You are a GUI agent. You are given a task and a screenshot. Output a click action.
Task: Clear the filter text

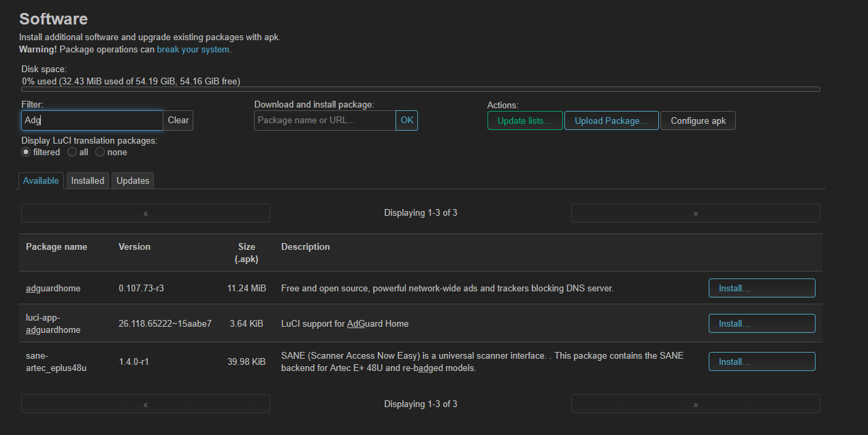point(178,120)
